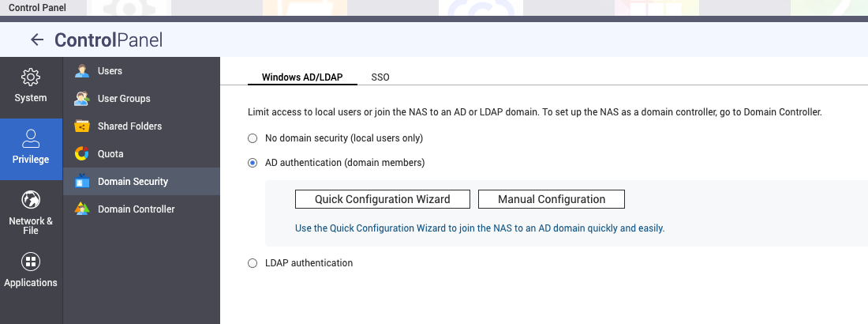Select No domain security radio button
The width and height of the screenshot is (868, 324).
coord(253,138)
